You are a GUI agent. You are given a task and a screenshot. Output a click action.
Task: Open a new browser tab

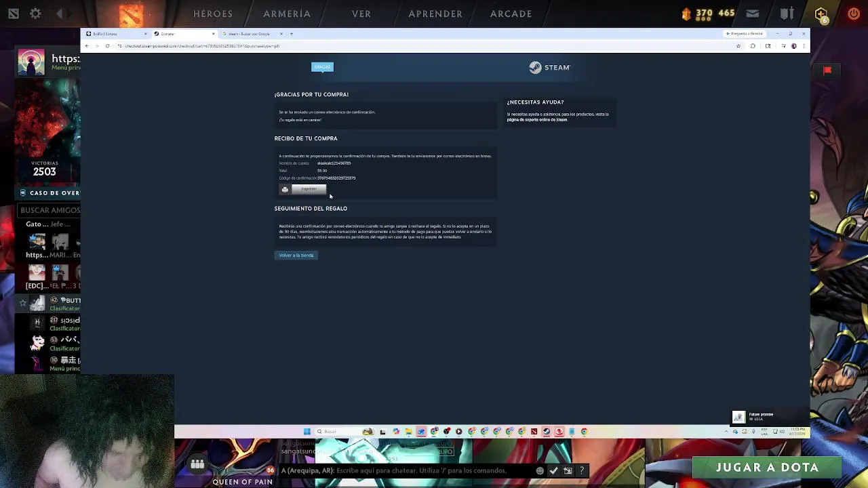pyautogui.click(x=292, y=34)
